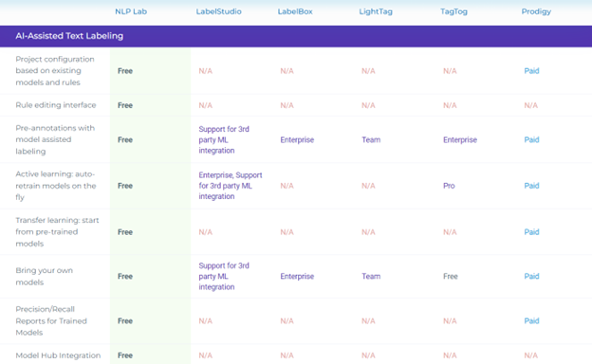The height and width of the screenshot is (364, 592).
Task: Click LabelStudio 'N/A' in Precision/Recall Reports row
Action: 205,320
